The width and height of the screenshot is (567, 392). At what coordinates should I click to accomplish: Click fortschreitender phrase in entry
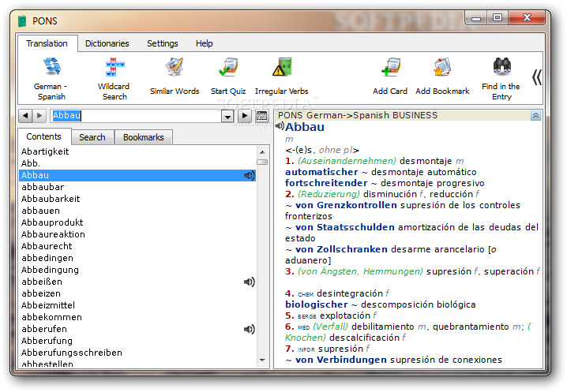coord(326,183)
